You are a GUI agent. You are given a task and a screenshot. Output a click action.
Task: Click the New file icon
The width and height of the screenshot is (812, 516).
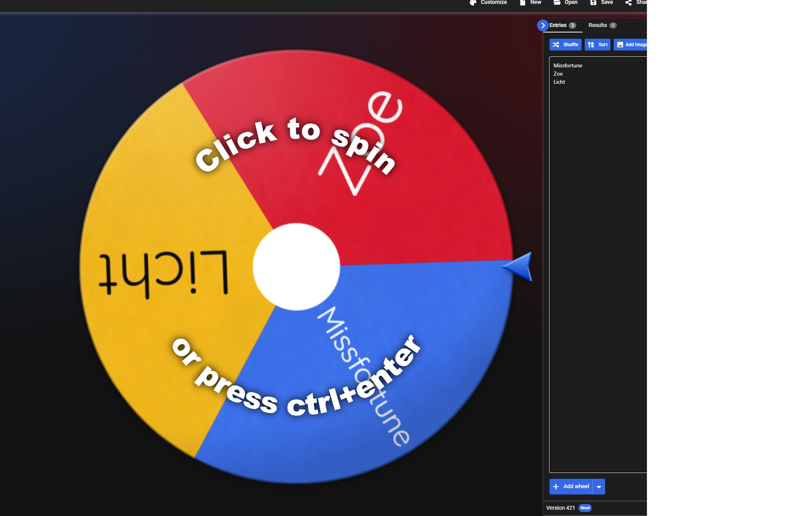pyautogui.click(x=523, y=2)
